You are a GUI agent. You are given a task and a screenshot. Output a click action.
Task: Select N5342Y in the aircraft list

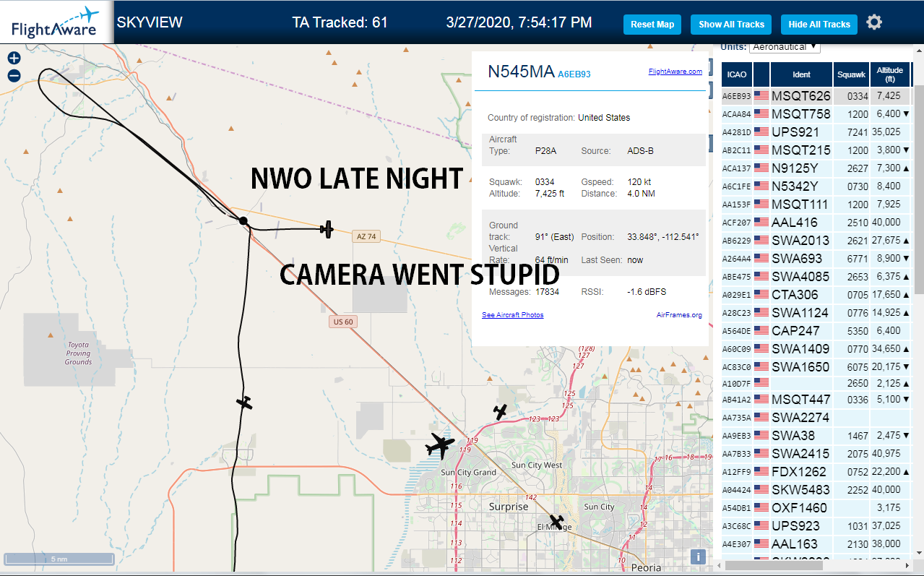click(x=795, y=186)
